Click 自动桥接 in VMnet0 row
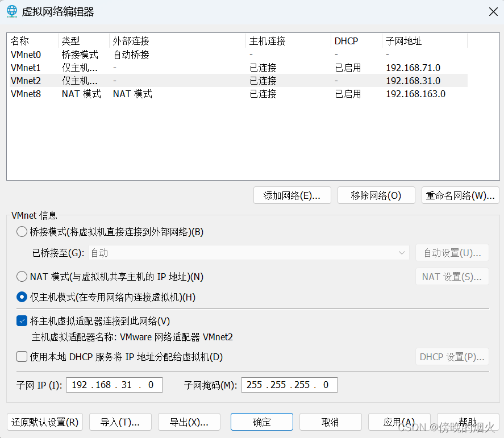Screen dimensions: 504x438 click(131, 55)
